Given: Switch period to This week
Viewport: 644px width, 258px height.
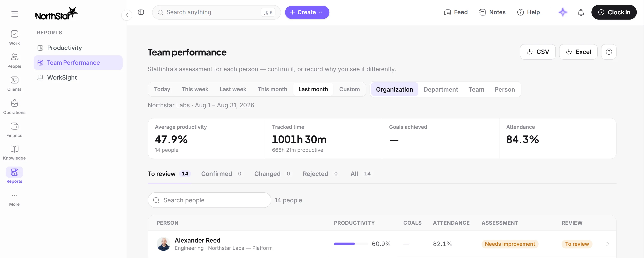Looking at the screenshot, I should tap(195, 89).
